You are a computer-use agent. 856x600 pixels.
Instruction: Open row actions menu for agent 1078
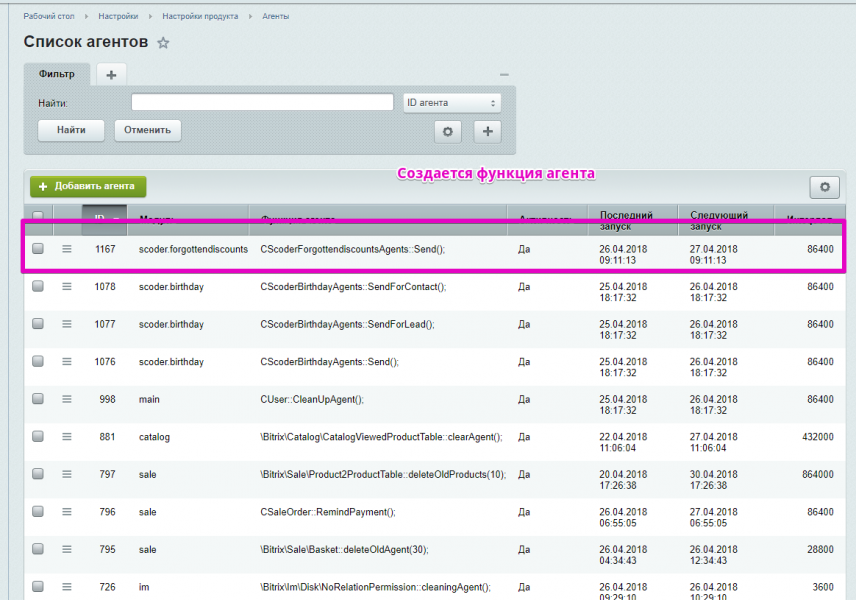67,286
